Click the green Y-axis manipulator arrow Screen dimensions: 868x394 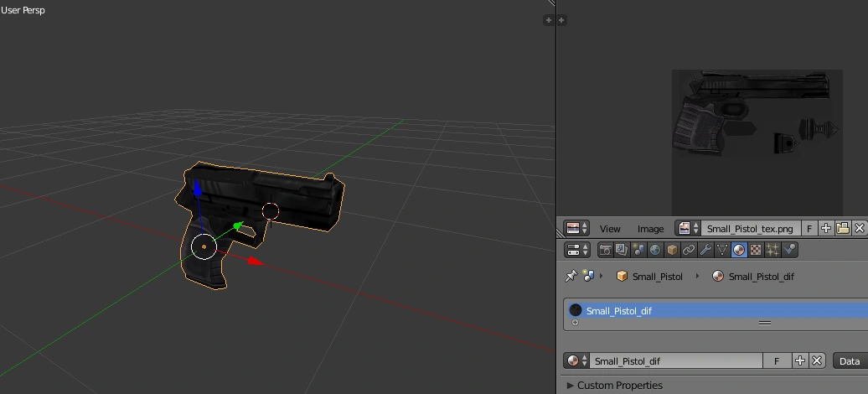coord(238,225)
